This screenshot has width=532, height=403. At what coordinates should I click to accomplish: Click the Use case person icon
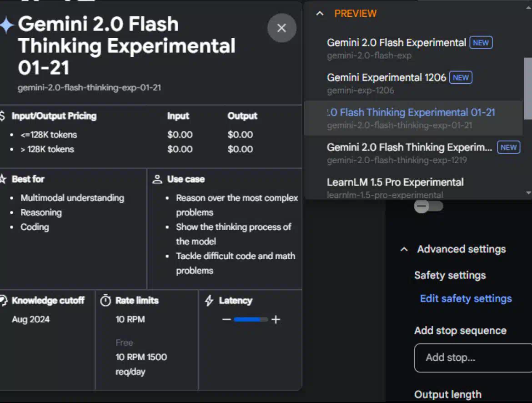[x=157, y=179]
